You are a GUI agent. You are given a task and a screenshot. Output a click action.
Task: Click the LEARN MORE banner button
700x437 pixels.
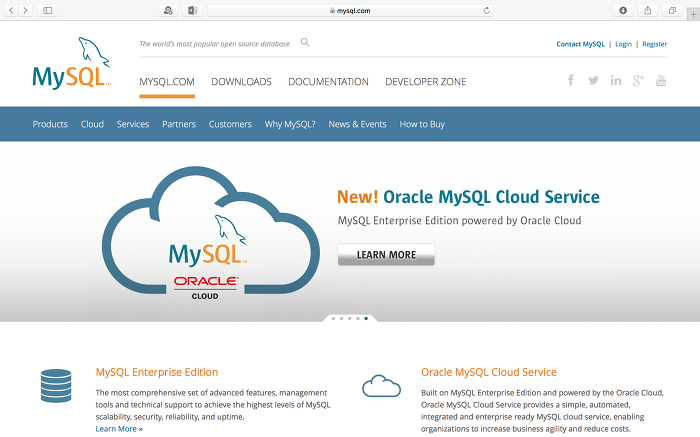pyautogui.click(x=386, y=254)
